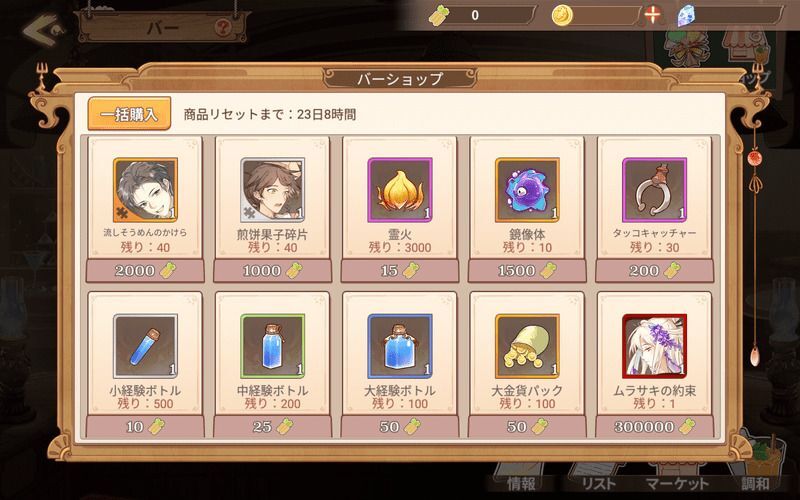The width and height of the screenshot is (800, 500).
Task: Select the 大経験ボトル jar icon
Action: pyautogui.click(x=400, y=346)
